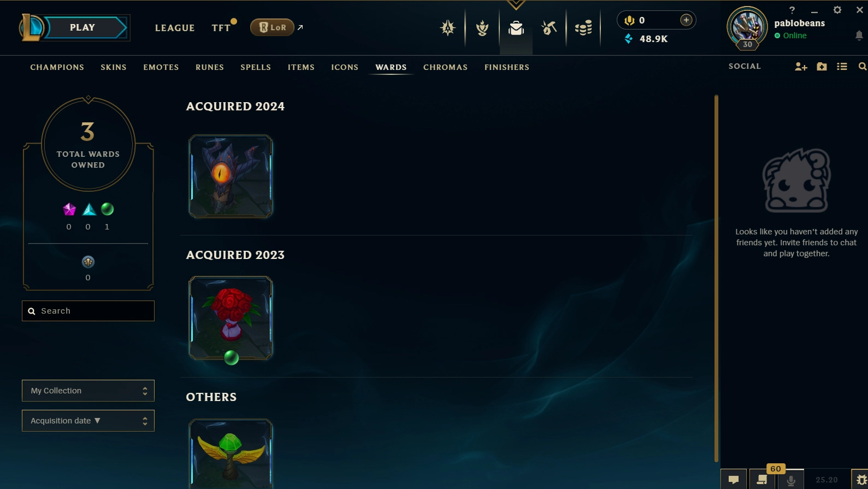Screen dimensions: 868x489
Task: Open the Collection briefcase icon
Action: [516, 28]
